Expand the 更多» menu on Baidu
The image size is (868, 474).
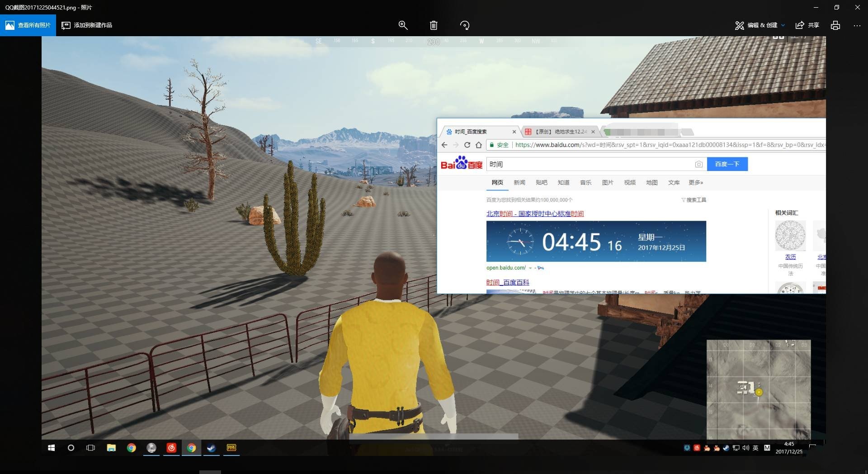tap(696, 183)
